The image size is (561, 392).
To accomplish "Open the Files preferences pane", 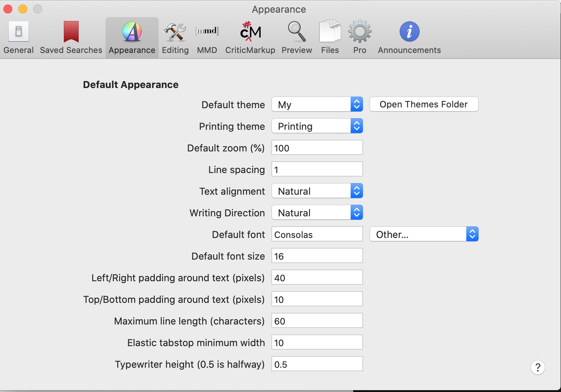I will coord(330,38).
